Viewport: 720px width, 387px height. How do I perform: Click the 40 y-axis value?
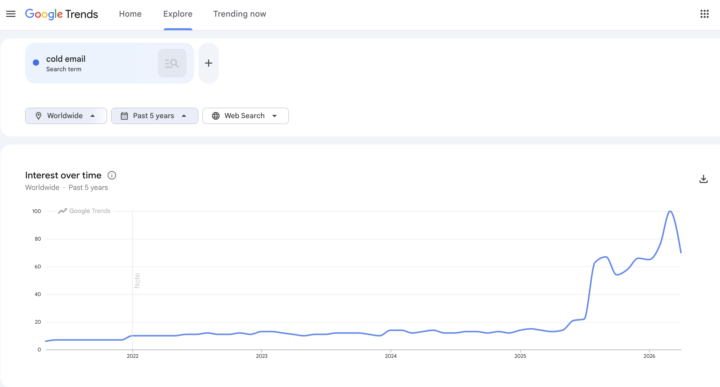point(38,294)
